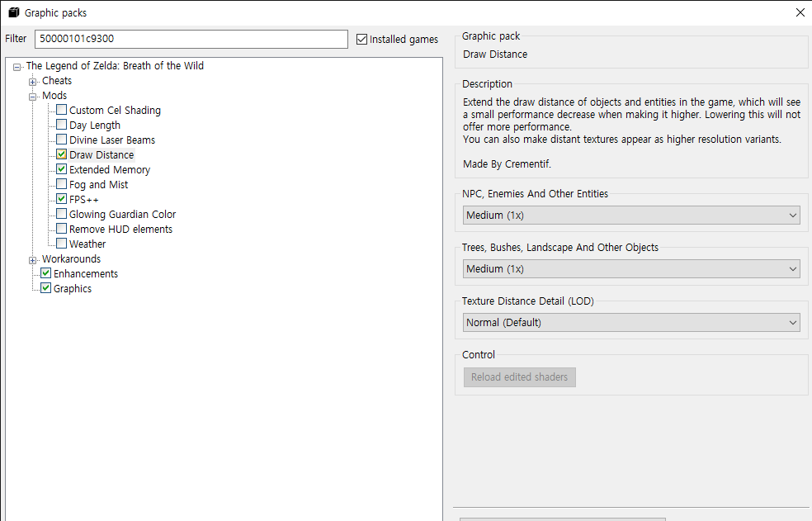Select the Day Length label
Screen dimensions: 812x521
point(95,126)
